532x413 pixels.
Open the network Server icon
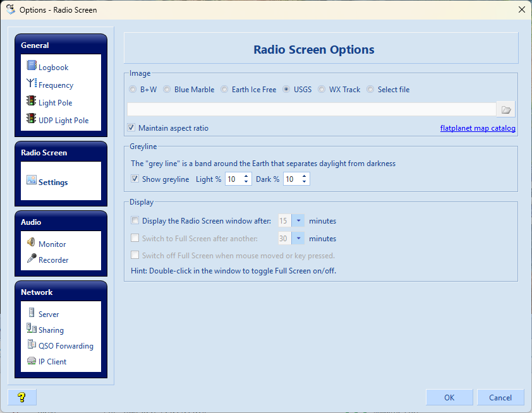point(32,313)
